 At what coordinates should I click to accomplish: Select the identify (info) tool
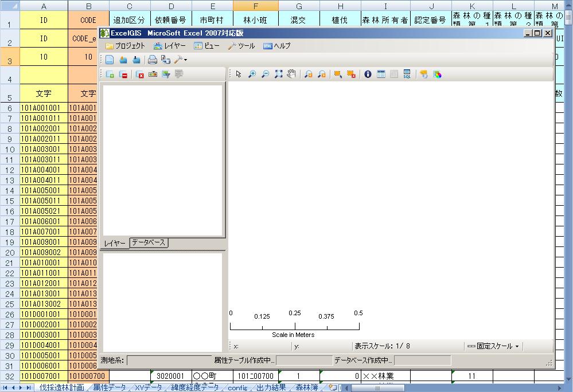pos(367,74)
